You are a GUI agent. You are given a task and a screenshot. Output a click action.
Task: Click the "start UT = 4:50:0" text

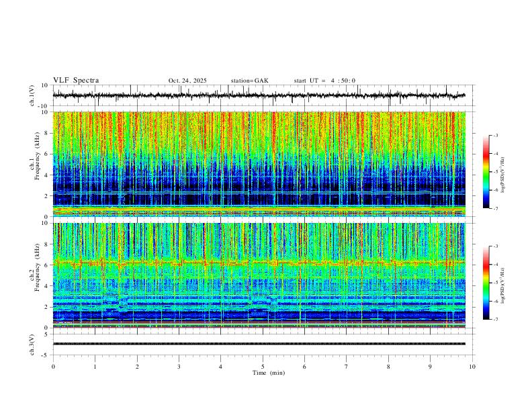tap(324, 81)
